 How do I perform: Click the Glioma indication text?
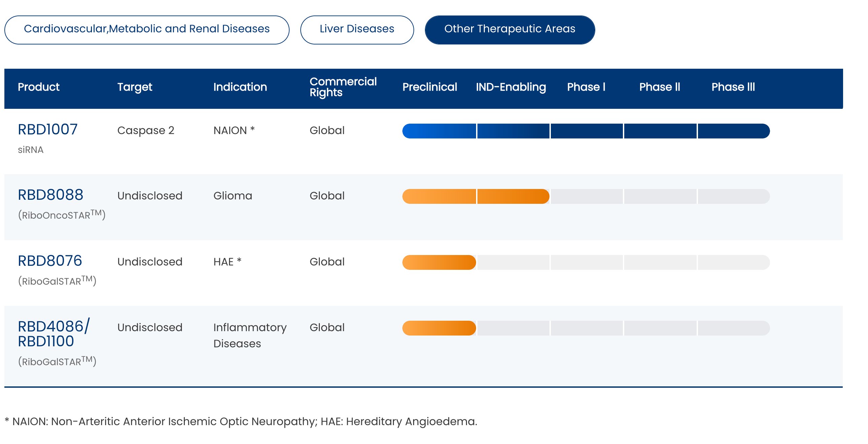(x=233, y=195)
